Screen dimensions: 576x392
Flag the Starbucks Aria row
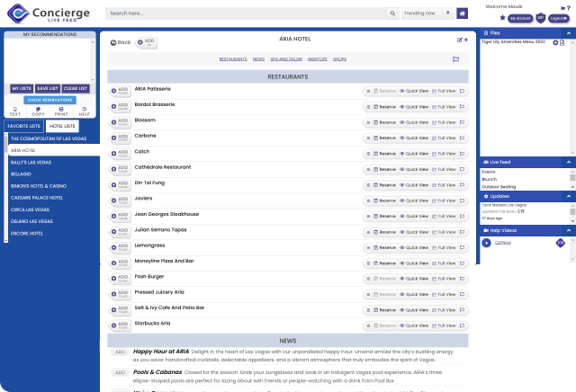(x=462, y=325)
